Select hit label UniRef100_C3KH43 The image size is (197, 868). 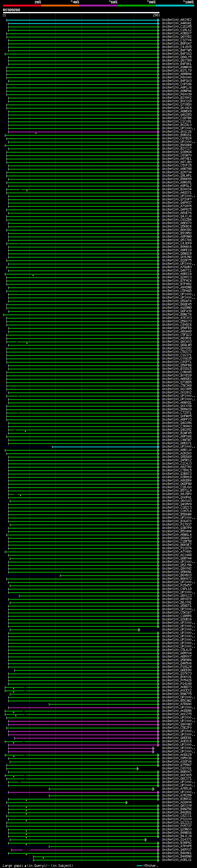177,426
